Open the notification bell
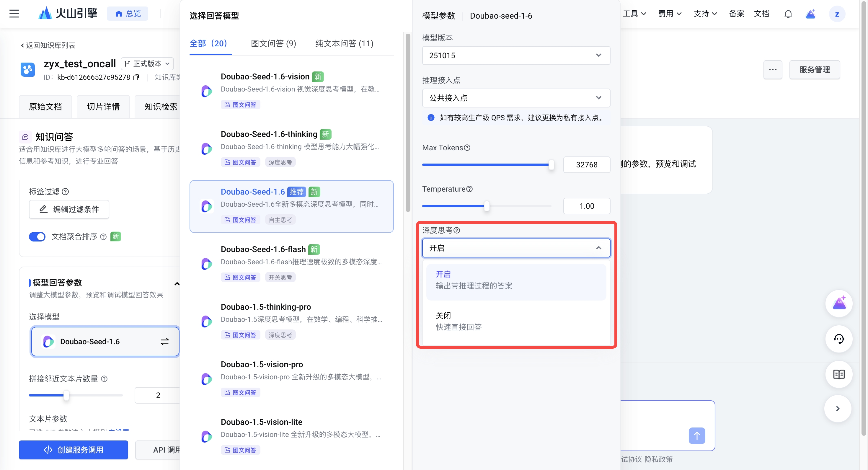This screenshot has width=868, height=470. pos(788,14)
